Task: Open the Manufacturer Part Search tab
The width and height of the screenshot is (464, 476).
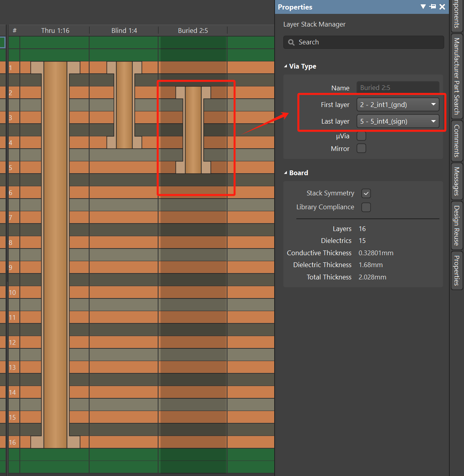Action: (456, 76)
